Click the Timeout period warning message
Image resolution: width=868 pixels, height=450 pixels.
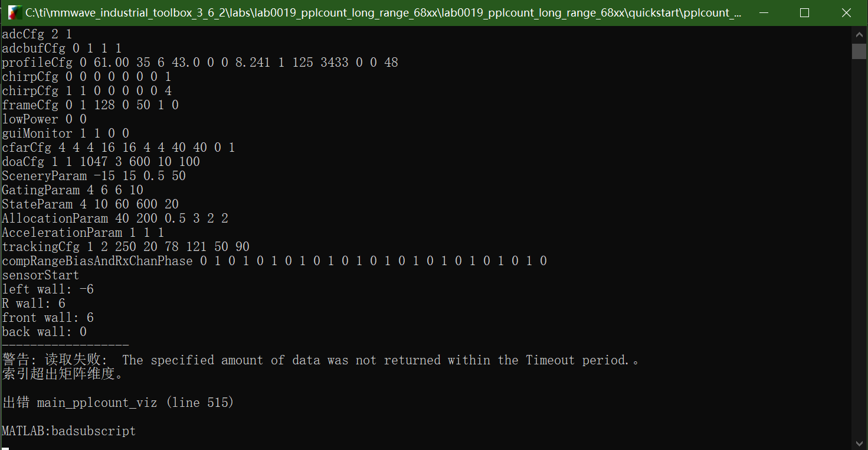click(320, 360)
